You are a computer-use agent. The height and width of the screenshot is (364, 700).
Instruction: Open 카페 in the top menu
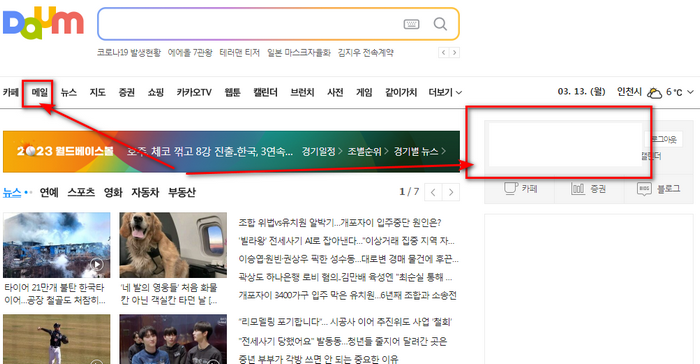(11, 92)
